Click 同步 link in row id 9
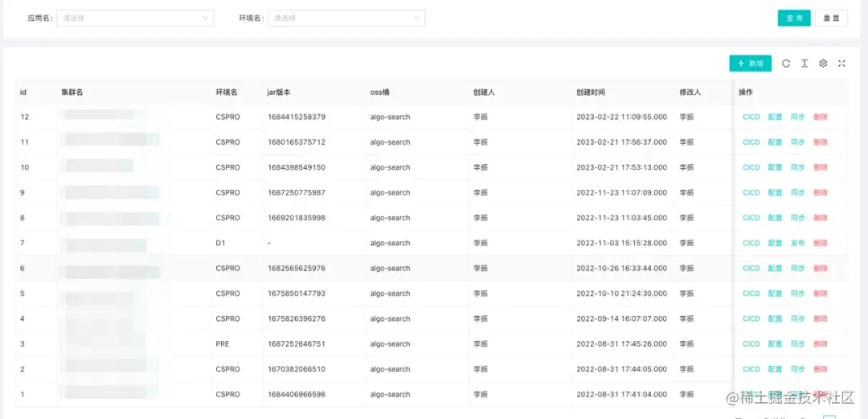This screenshot has height=419, width=868. [798, 192]
